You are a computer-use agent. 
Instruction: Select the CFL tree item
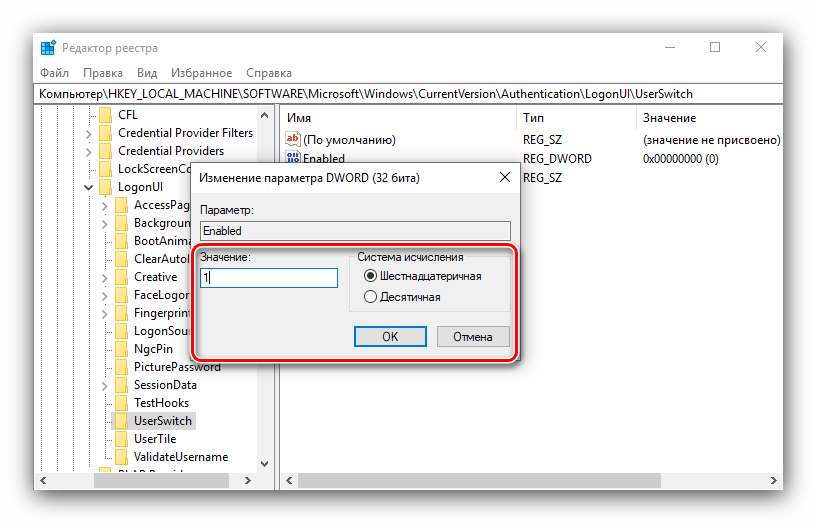coord(128,114)
